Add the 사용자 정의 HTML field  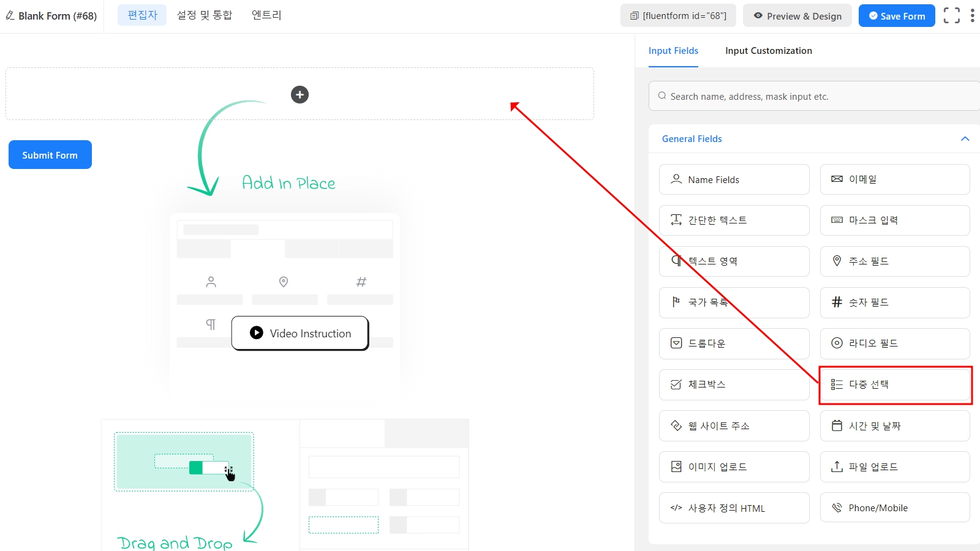coord(734,508)
